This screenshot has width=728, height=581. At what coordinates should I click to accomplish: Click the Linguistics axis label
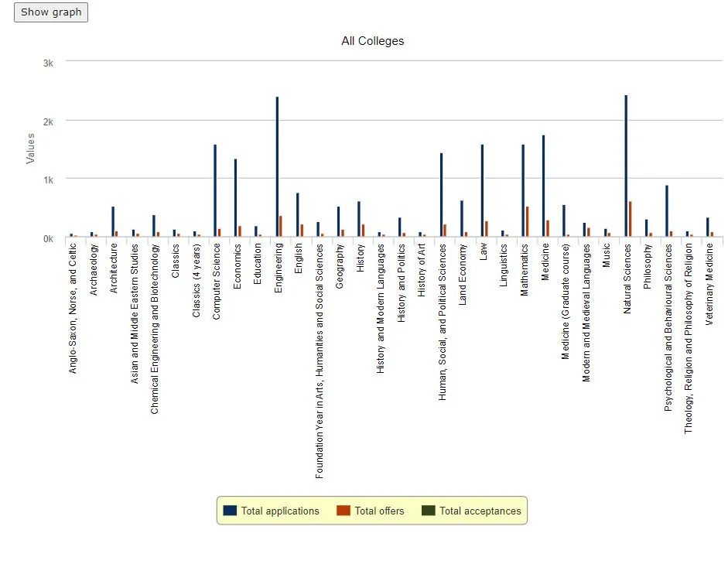[x=504, y=265]
